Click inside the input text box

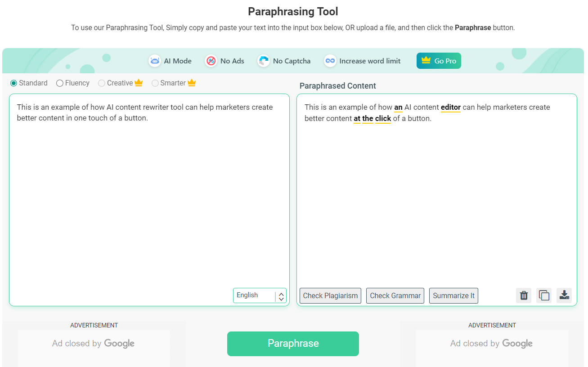(149, 193)
